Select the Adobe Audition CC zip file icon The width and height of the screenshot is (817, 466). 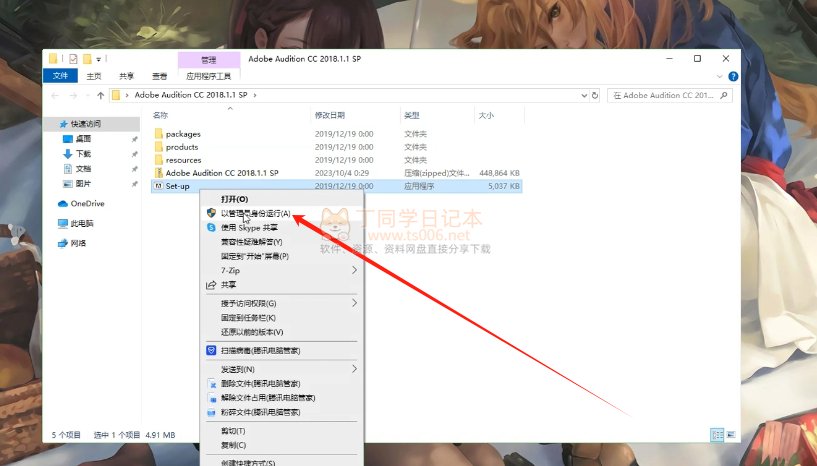coord(159,173)
